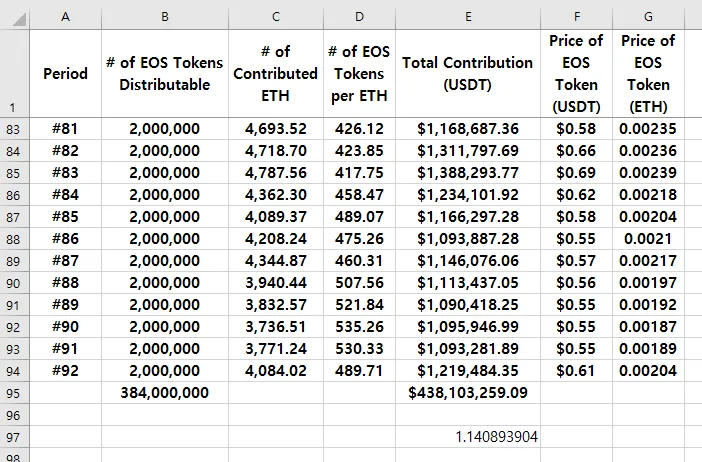The width and height of the screenshot is (702, 462).
Task: Select column F header
Action: pyautogui.click(x=577, y=17)
